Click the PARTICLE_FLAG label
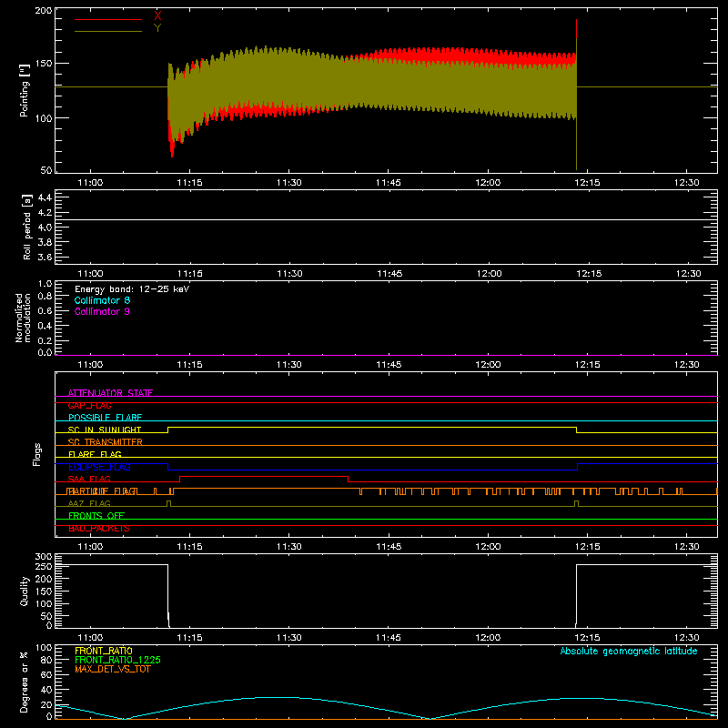This screenshot has width=728, height=728. click(102, 490)
